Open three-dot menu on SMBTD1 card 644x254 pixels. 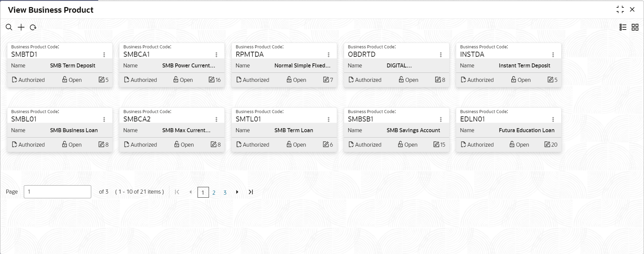104,54
